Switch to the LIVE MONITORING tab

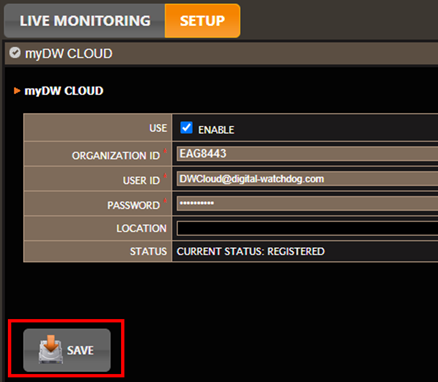85,21
